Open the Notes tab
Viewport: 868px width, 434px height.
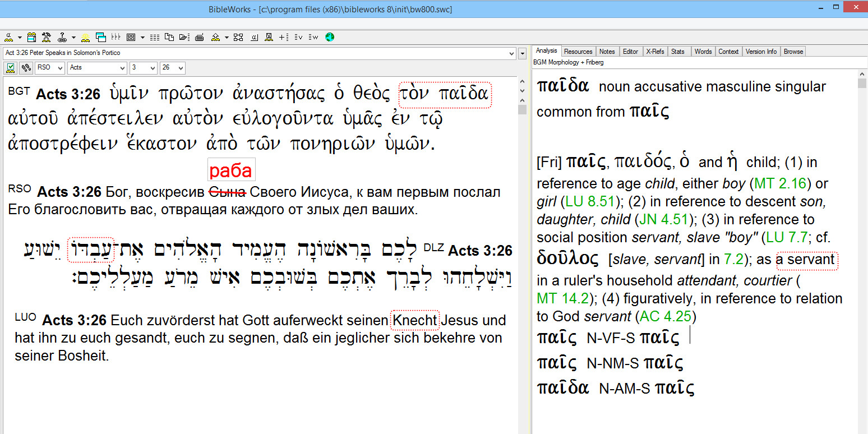607,52
